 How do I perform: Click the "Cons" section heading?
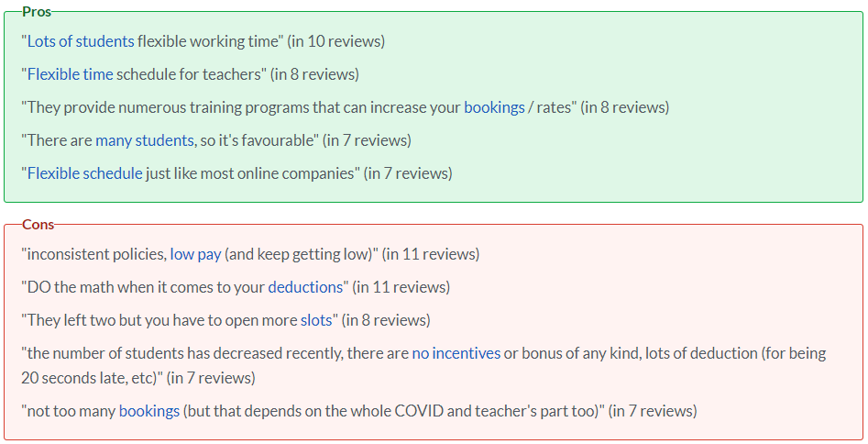pyautogui.click(x=38, y=224)
